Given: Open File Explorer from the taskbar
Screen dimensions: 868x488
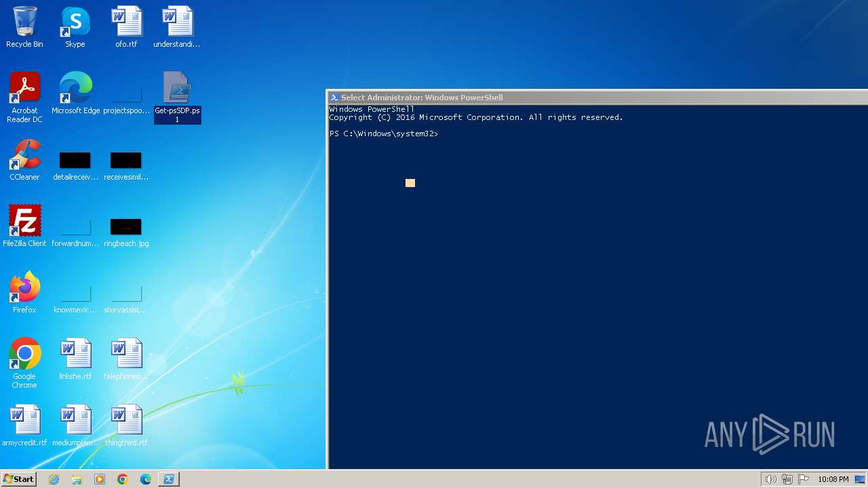Looking at the screenshot, I should tap(77, 479).
